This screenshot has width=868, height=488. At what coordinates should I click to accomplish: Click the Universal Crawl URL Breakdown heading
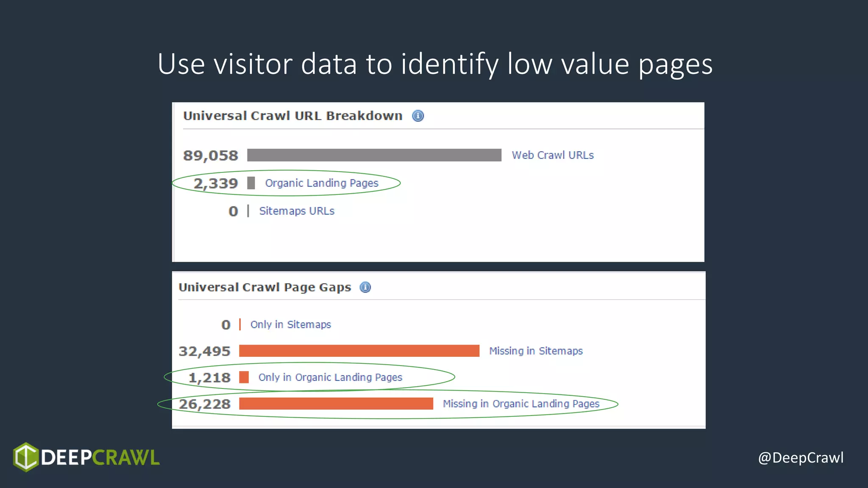pos(292,116)
